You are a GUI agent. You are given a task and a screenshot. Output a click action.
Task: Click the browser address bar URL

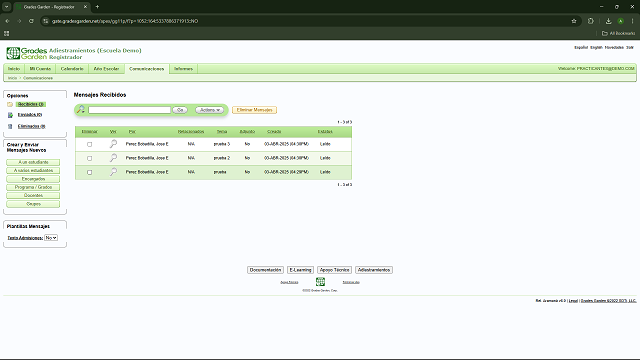125,21
